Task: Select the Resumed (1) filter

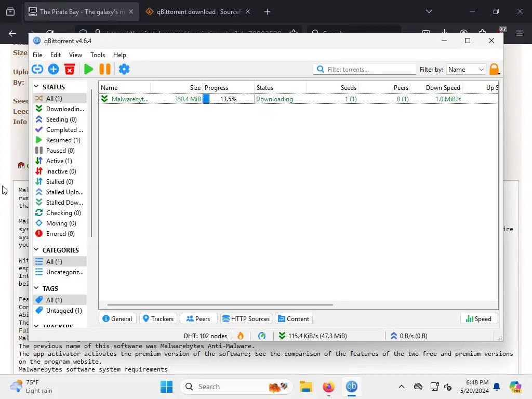Action: click(60, 140)
